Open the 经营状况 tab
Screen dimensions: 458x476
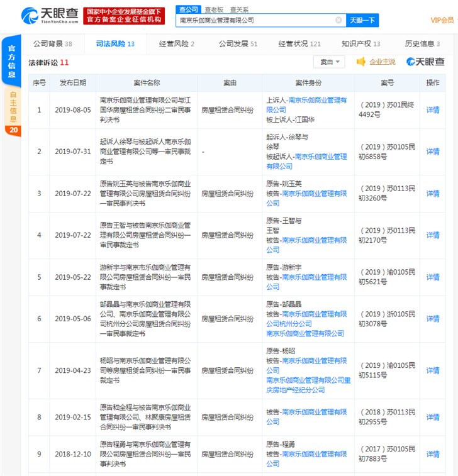(x=299, y=44)
